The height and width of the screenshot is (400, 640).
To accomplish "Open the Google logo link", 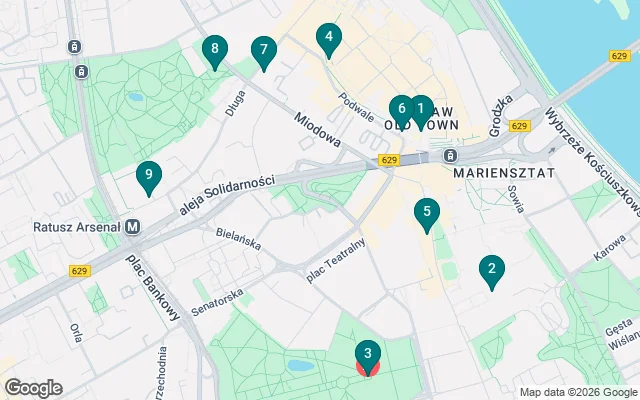I will coord(34,388).
